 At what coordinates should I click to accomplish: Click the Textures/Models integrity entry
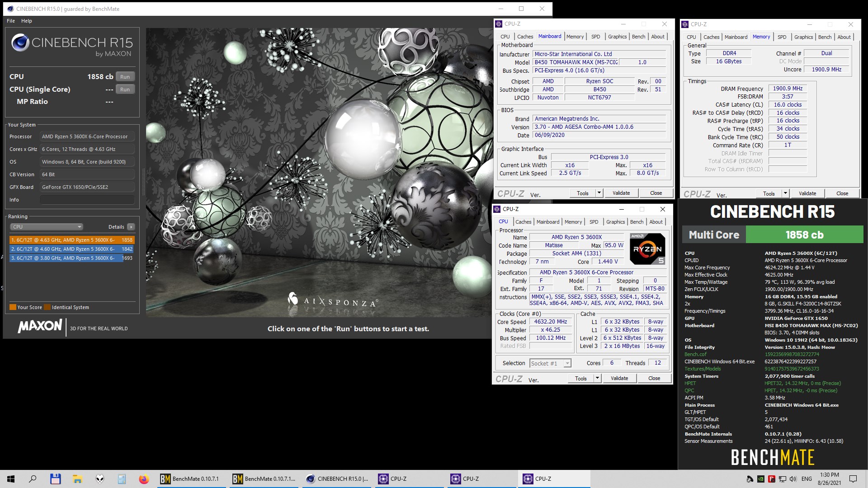703,369
